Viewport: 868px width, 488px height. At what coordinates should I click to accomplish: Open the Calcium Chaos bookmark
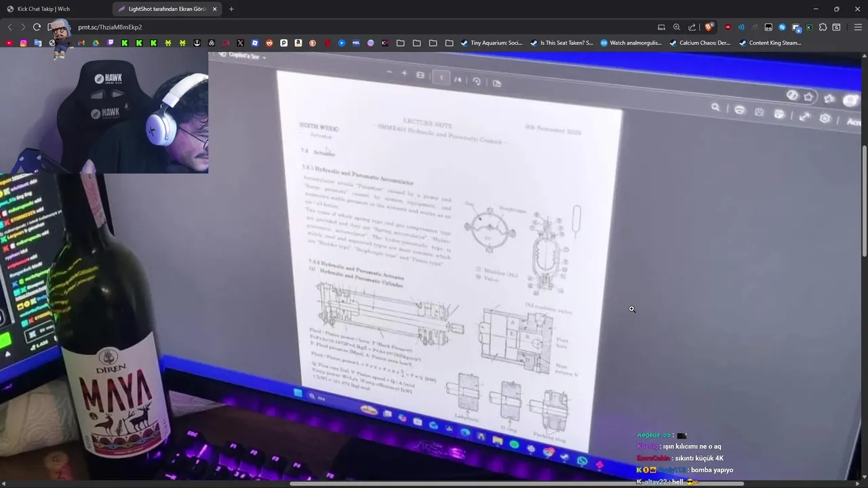click(699, 43)
